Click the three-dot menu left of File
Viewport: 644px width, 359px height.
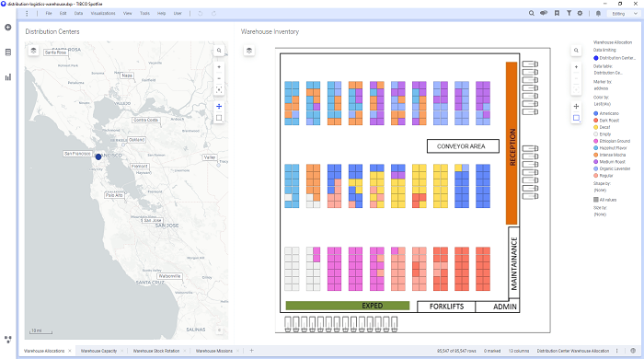[x=27, y=13]
